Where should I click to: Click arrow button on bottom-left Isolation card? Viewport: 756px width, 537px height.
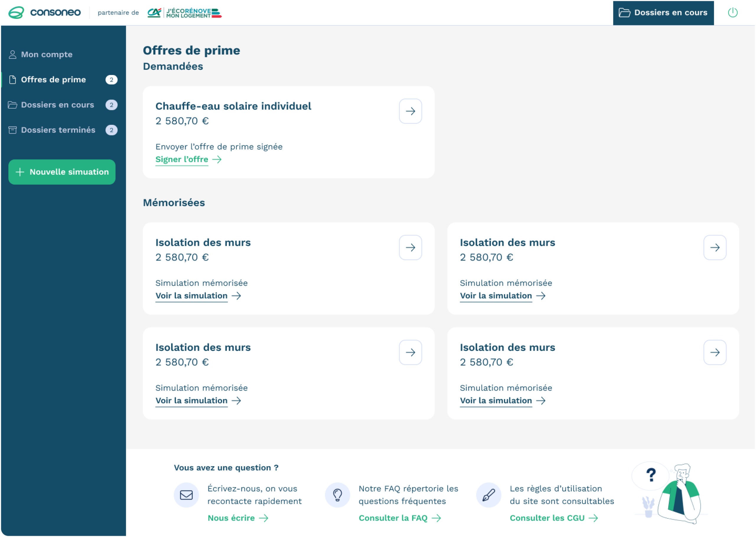(x=410, y=353)
